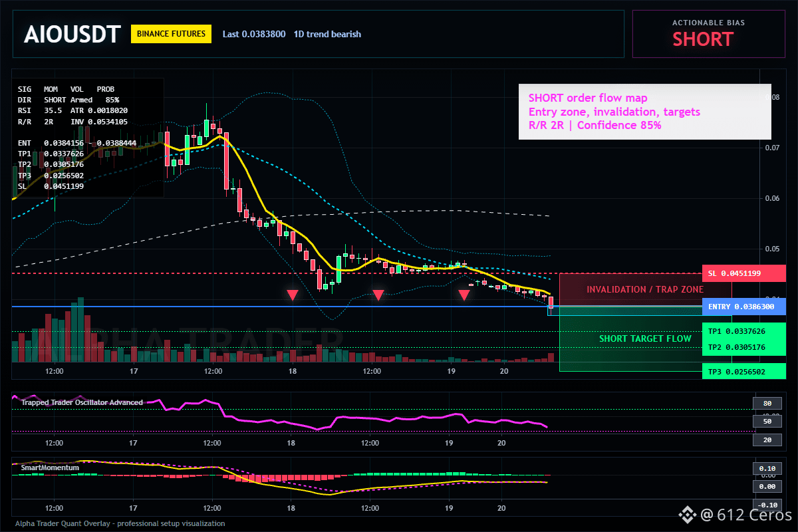
Task: Select the TP1 0.0337626 green axis label
Action: [x=743, y=331]
